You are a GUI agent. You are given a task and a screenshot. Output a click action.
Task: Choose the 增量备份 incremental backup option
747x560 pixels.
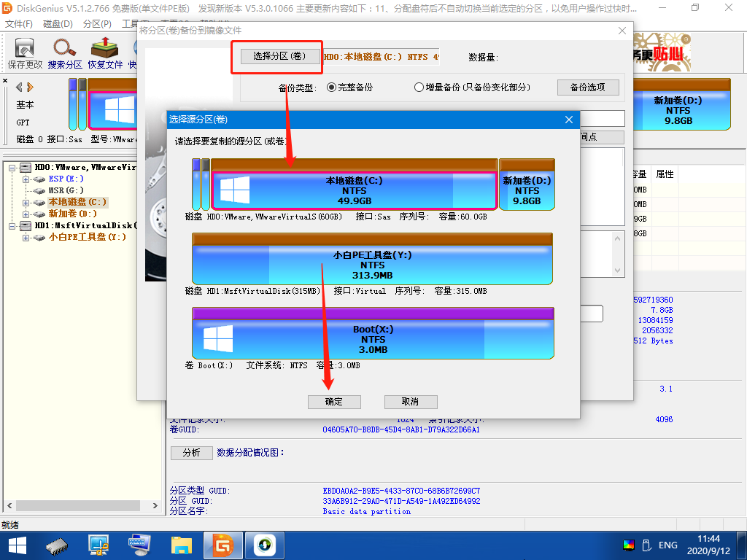[418, 87]
